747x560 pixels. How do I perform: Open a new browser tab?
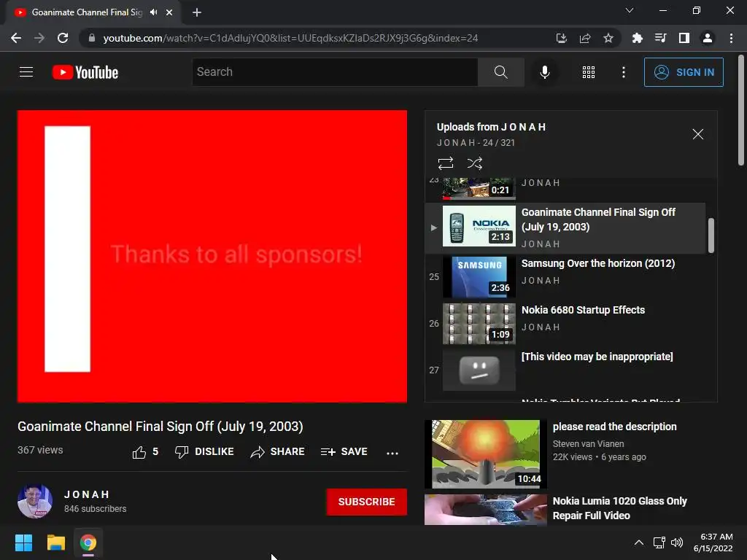point(197,12)
